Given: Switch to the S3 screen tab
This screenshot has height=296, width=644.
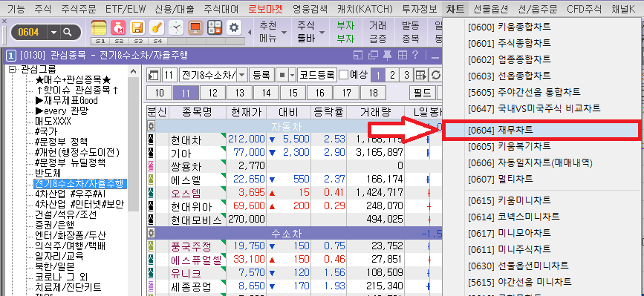Looking at the screenshot, I should (x=138, y=41).
